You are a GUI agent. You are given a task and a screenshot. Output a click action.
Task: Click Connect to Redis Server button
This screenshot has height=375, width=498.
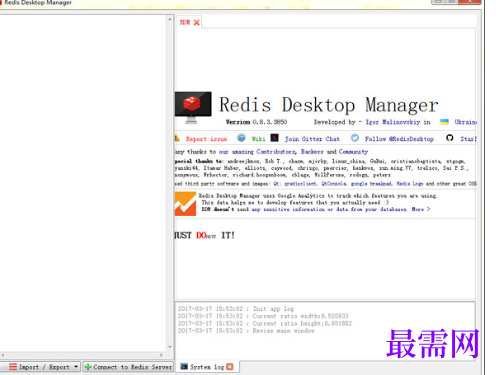point(128,367)
